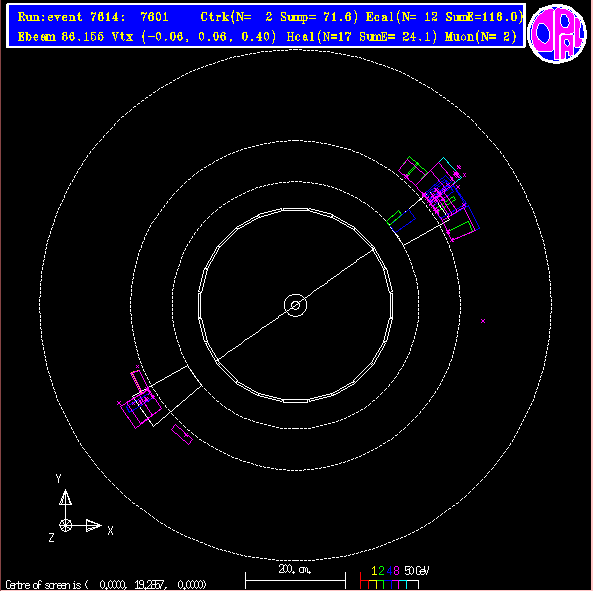The height and width of the screenshot is (591, 593).
Task: Click the isolated magenta cross hit marker
Action: (483, 321)
